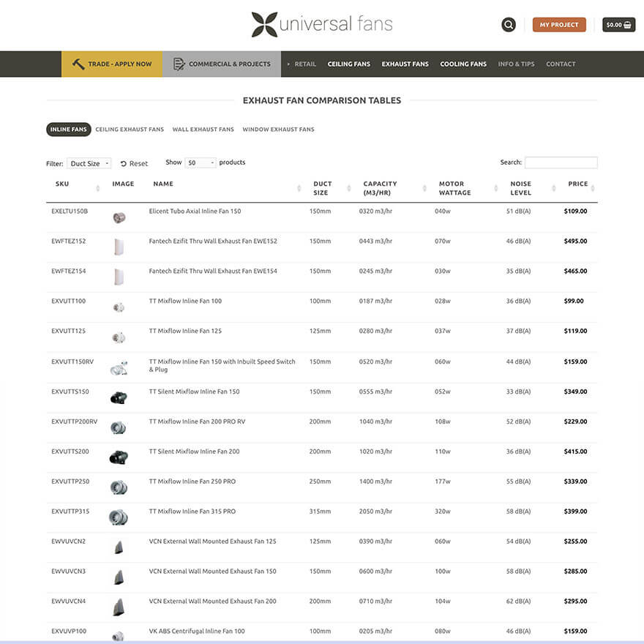Switch to the Wall Exhaust Fans tab

click(203, 129)
